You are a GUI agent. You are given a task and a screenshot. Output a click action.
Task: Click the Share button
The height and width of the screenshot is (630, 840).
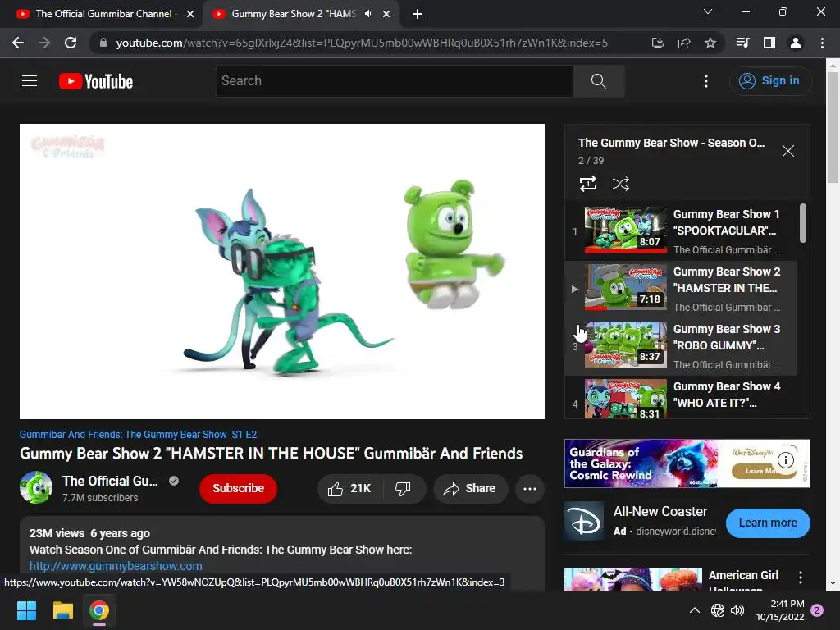(x=470, y=489)
